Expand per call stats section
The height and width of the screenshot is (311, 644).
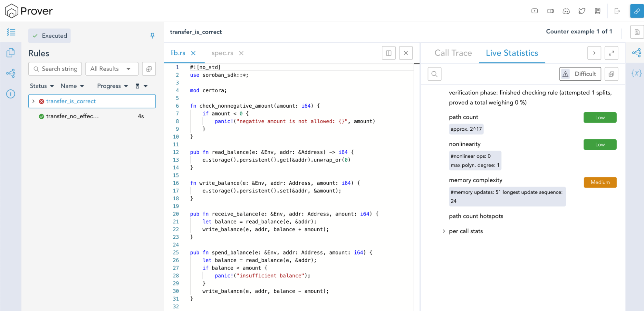tap(444, 231)
